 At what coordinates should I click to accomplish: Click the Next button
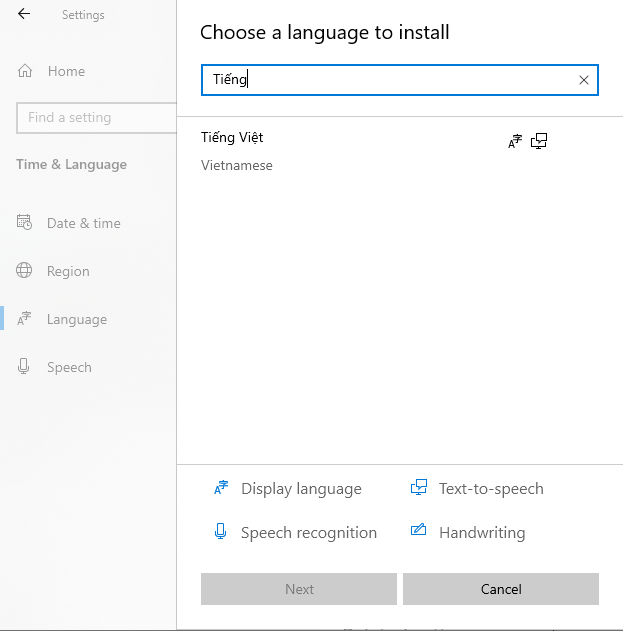[x=299, y=589]
